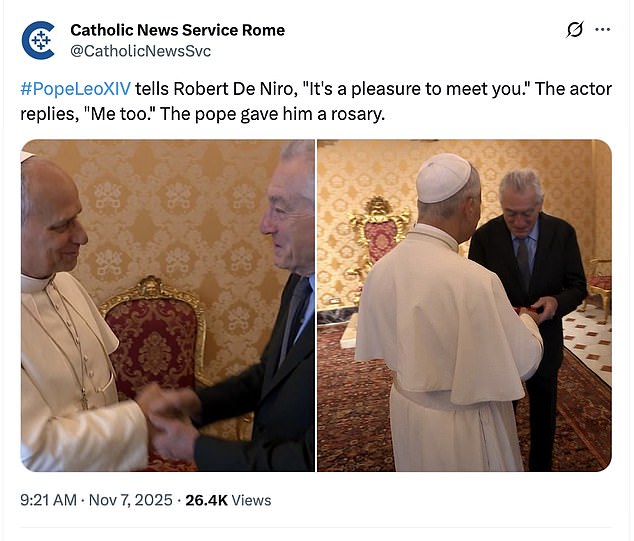Click the pope's white zucchetto in right photo
This screenshot has width=634, height=541.
click(x=442, y=178)
